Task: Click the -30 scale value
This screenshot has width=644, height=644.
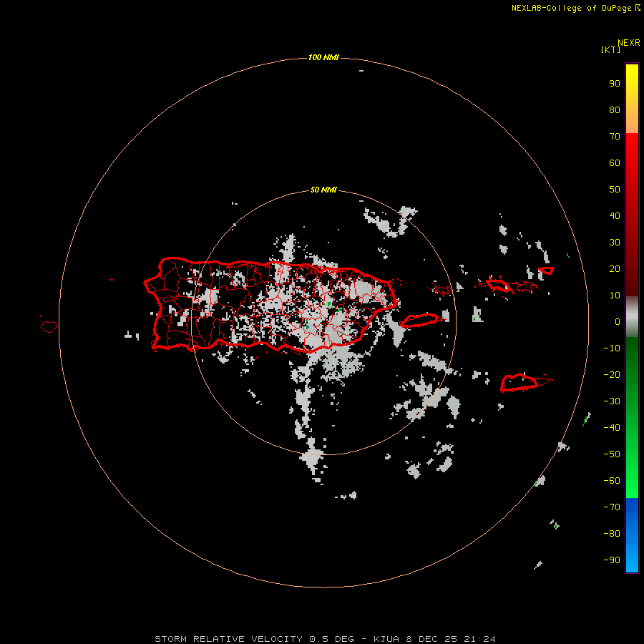Action: pyautogui.click(x=612, y=401)
